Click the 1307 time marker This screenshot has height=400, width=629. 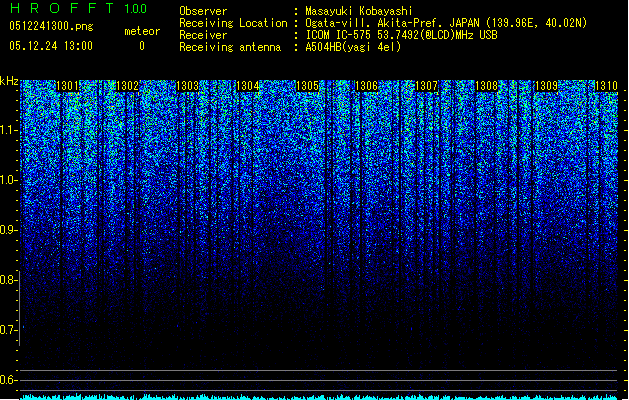(426, 86)
